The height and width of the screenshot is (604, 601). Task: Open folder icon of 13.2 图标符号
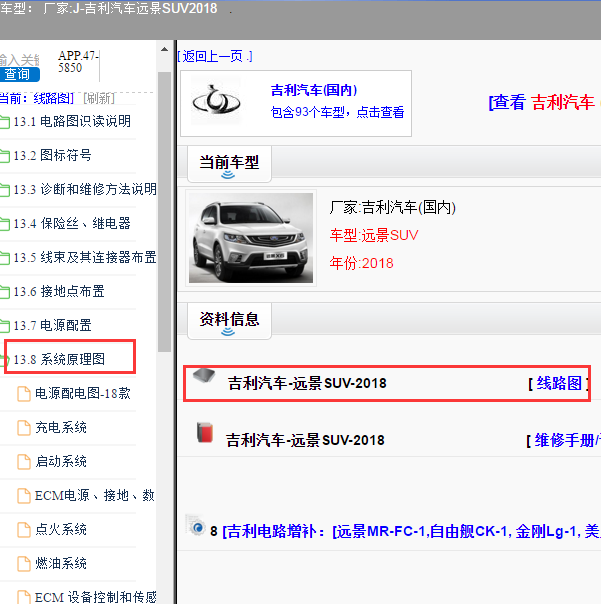[x=5, y=156]
